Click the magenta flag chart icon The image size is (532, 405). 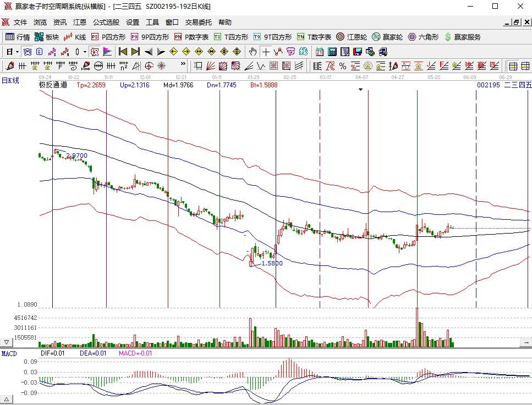coord(107,52)
